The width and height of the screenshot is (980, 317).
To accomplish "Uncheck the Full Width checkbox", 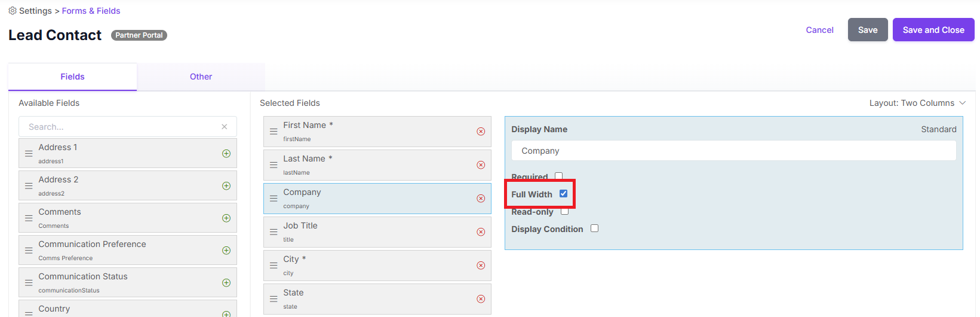I will tap(563, 194).
